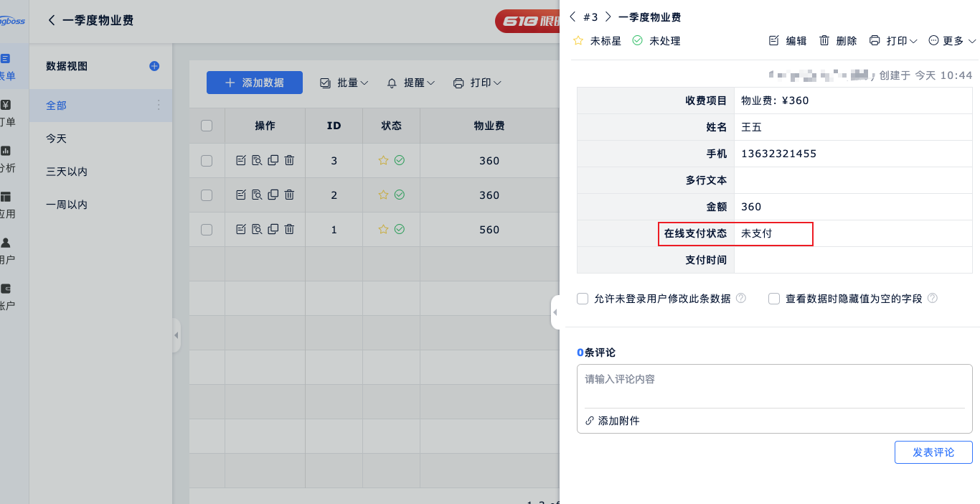Click the edit icon in row ID 2
This screenshot has width=980, height=504.
point(241,195)
